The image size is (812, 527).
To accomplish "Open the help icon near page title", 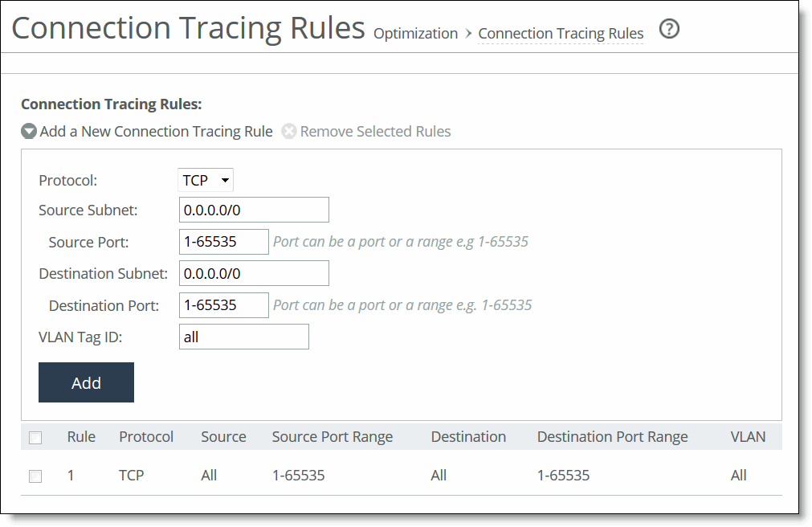I will click(669, 29).
